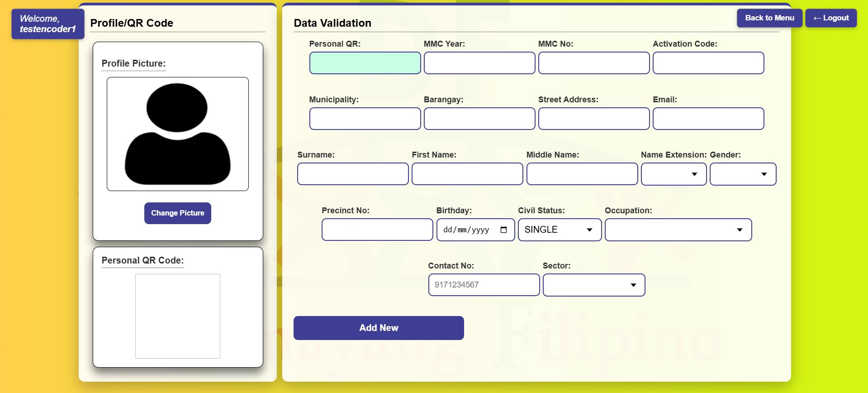Open the Birthday calendar picker icon
The image size is (868, 393).
pos(503,230)
